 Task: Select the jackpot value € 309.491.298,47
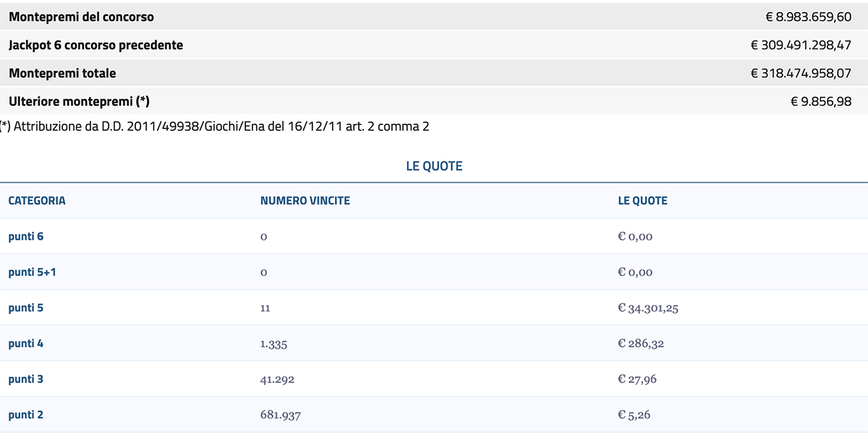click(801, 45)
